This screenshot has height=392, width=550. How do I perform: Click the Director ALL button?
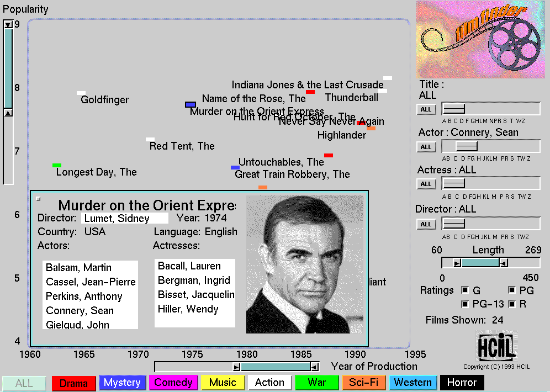click(x=426, y=224)
